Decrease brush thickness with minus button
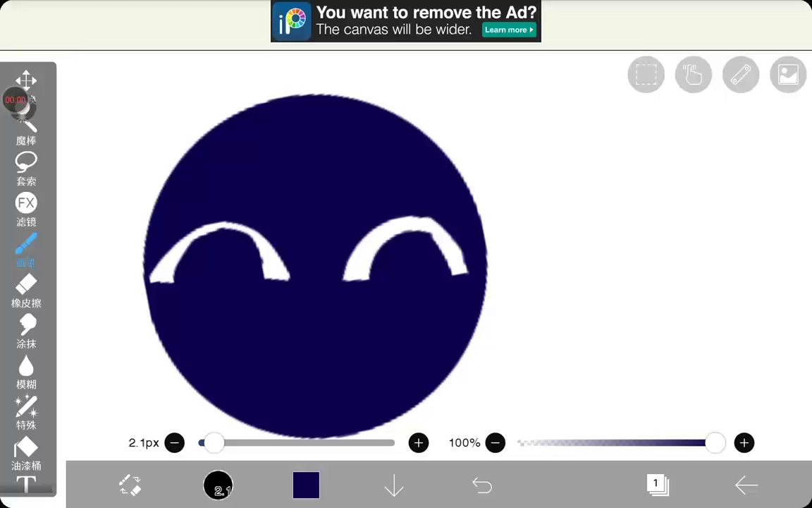This screenshot has height=508, width=812. [175, 442]
